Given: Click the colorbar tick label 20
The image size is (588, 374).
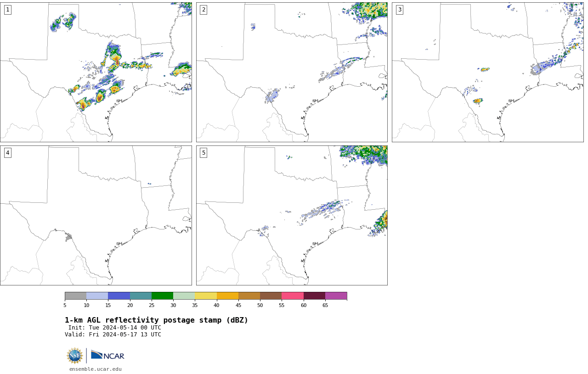Looking at the screenshot, I should pyautogui.click(x=130, y=305).
